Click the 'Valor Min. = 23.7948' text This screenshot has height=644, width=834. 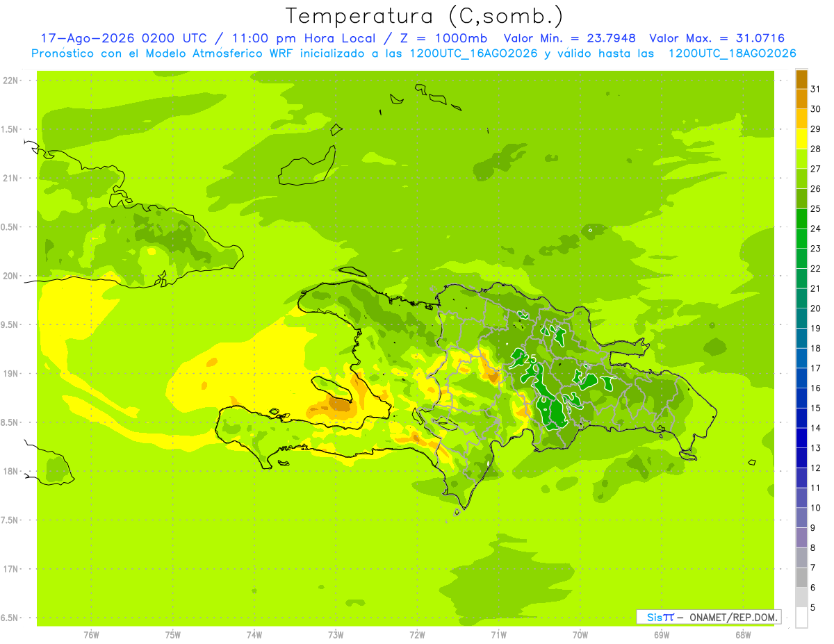coord(569,38)
